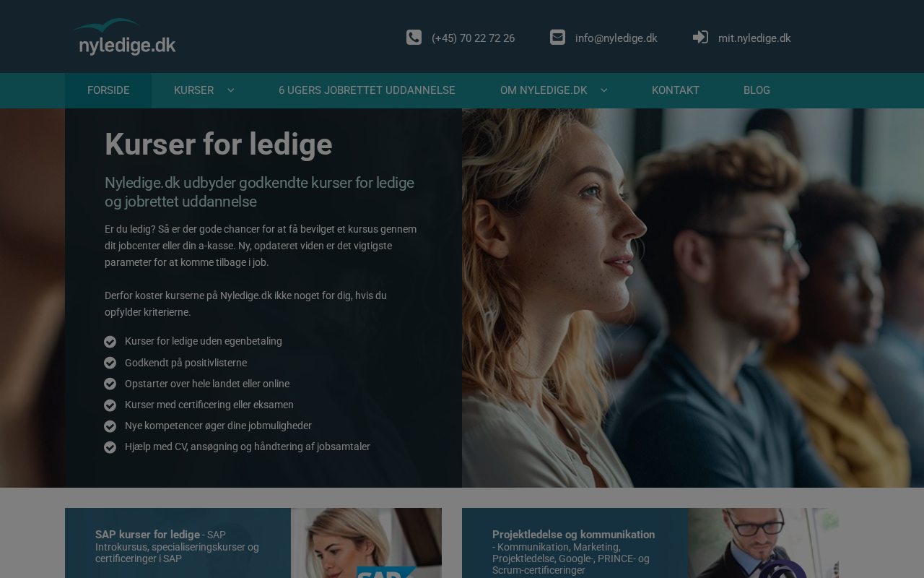
Task: Click the login arrow icon
Action: pyautogui.click(x=700, y=38)
